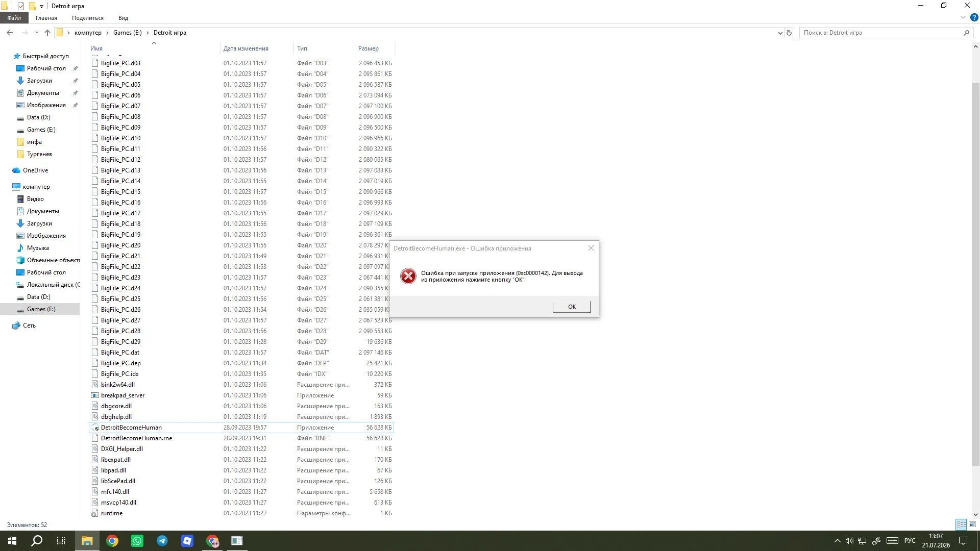Click the Properties icon in the title bar
The height and width of the screenshot is (551, 980).
point(20,6)
